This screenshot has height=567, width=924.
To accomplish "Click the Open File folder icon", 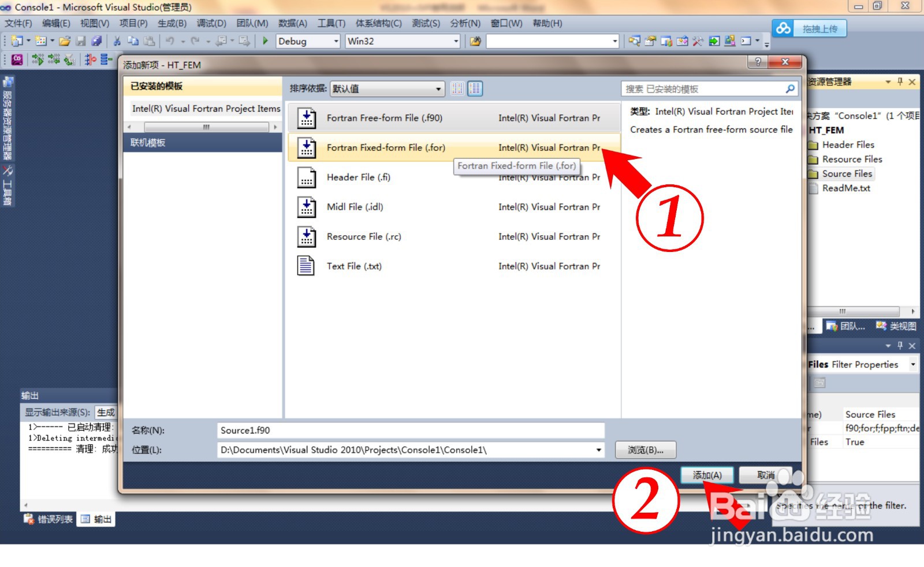I will tap(65, 41).
